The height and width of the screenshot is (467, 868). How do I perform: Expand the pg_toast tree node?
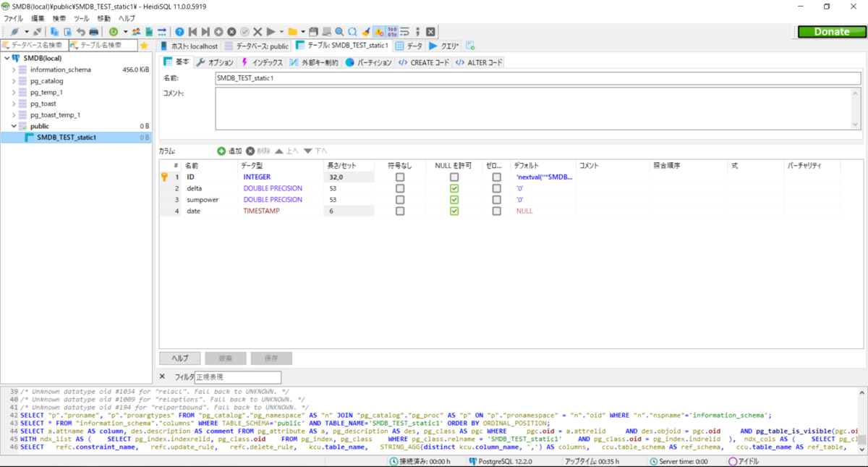14,104
